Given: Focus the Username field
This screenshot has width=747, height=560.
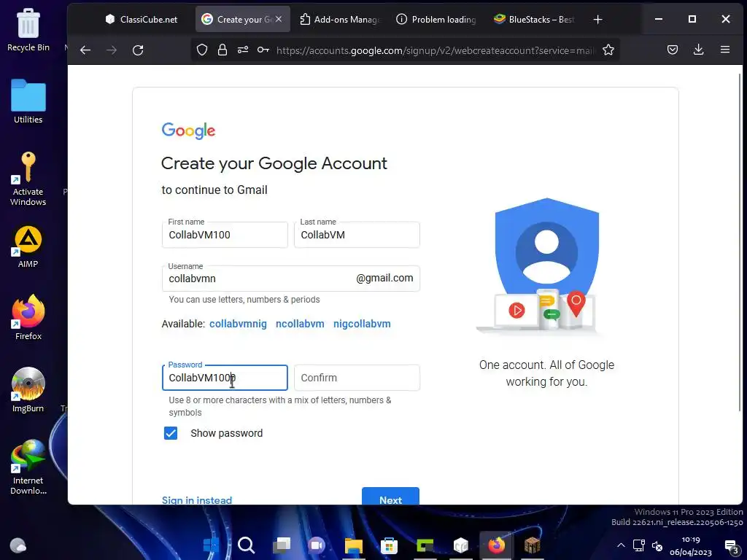Looking at the screenshot, I should click(x=290, y=279).
